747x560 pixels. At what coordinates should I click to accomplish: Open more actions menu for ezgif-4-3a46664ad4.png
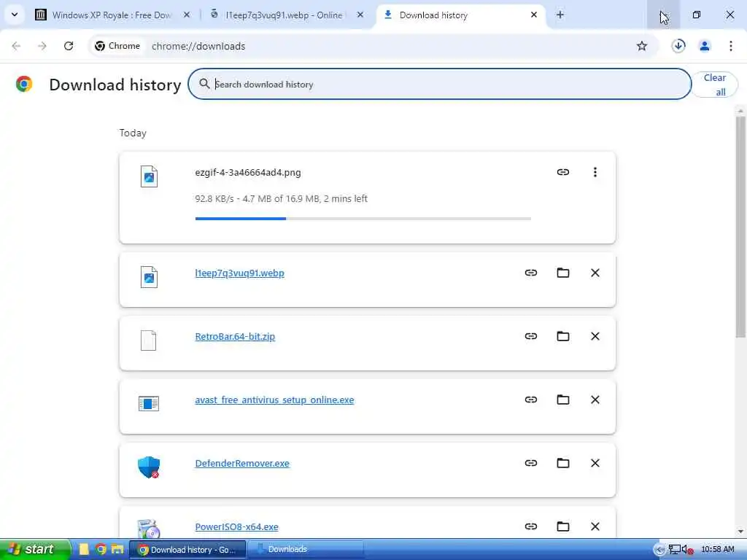tap(595, 172)
